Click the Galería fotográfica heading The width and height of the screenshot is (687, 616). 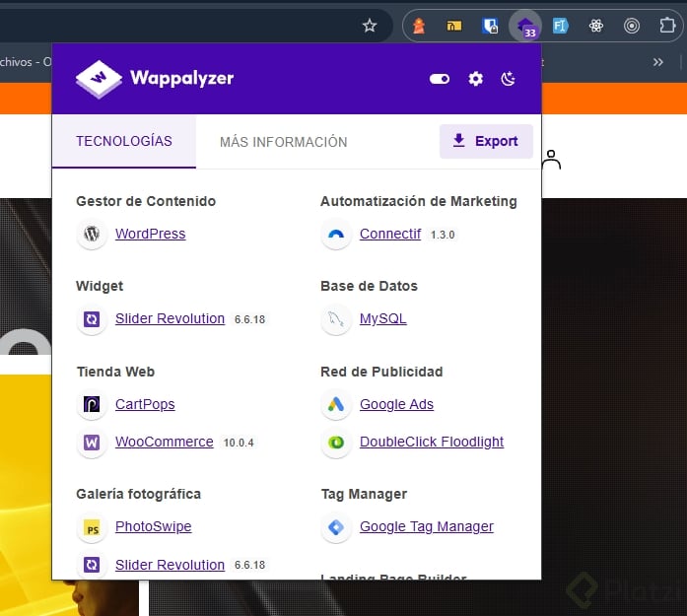click(138, 494)
